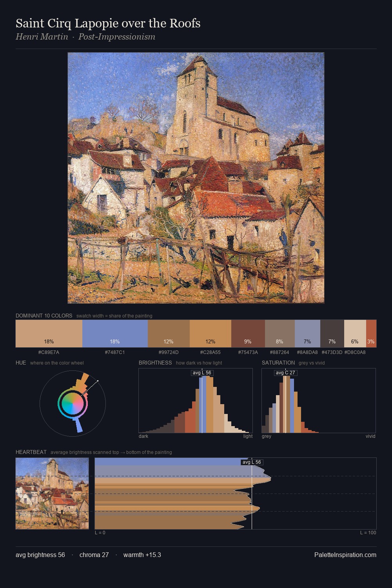This screenshot has width=392, height=588.
Task: Click 'how dark vs how light' caption
Action: coord(199,363)
